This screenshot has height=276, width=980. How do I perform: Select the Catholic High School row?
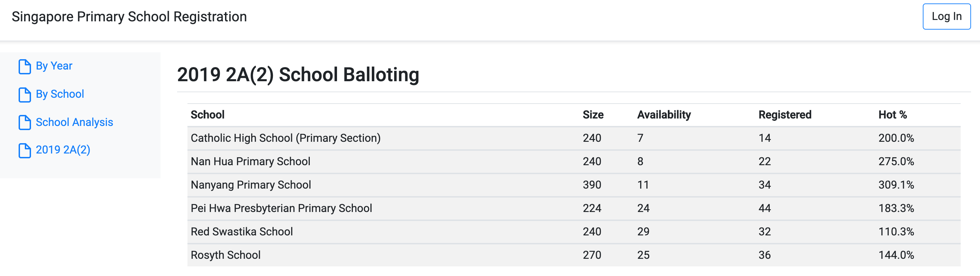point(285,138)
